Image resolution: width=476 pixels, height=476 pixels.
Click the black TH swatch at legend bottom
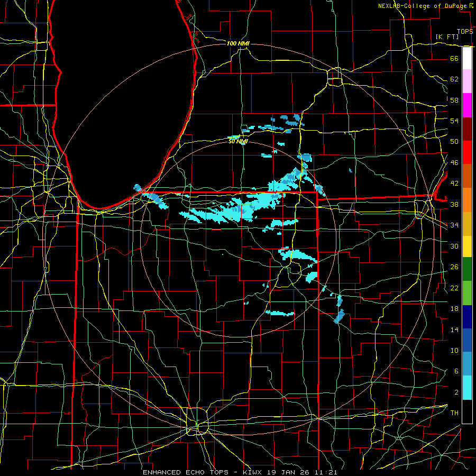pos(467,411)
